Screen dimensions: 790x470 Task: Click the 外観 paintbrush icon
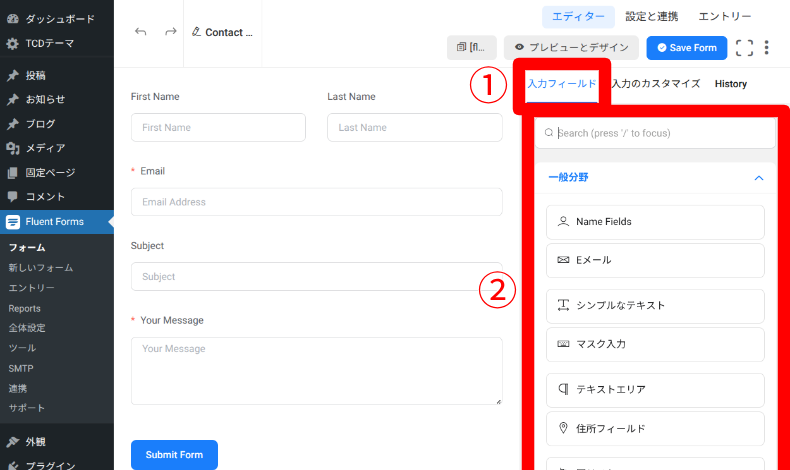[x=13, y=442]
